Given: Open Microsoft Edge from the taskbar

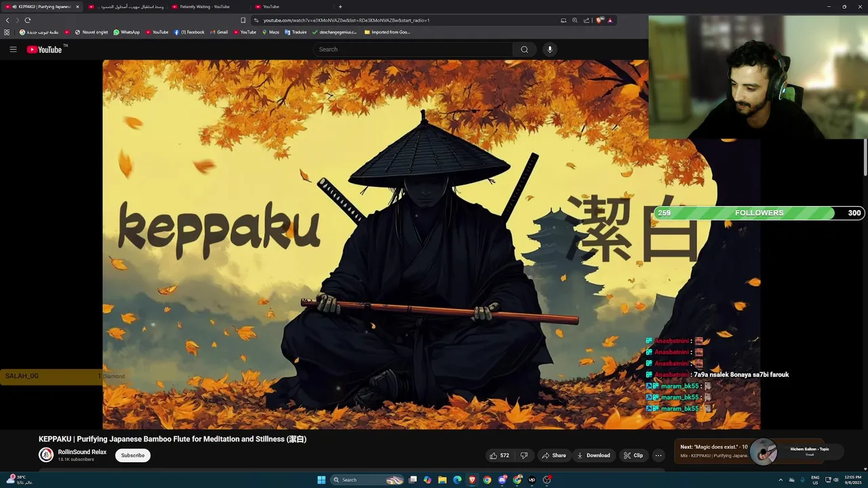Looking at the screenshot, I should 457,480.
